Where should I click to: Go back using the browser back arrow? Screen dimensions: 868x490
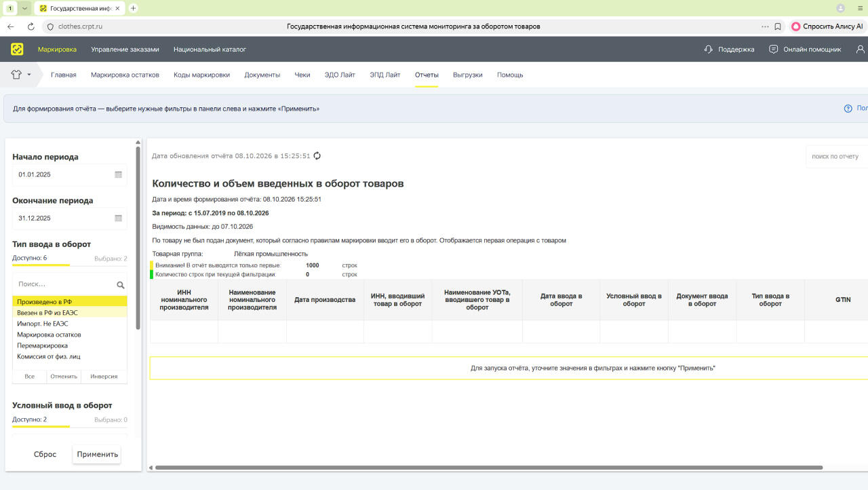pyautogui.click(x=11, y=26)
